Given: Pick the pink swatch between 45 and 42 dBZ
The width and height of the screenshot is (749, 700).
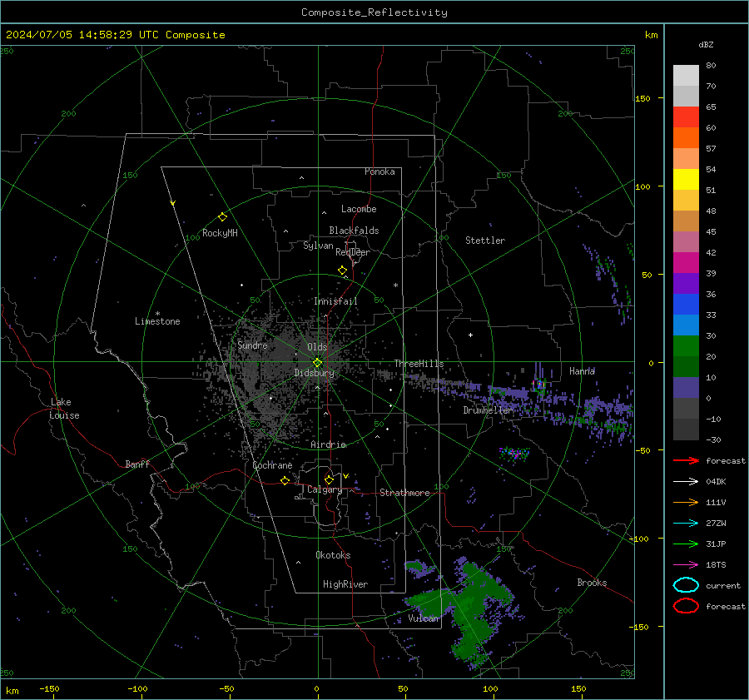Looking at the screenshot, I should (x=686, y=242).
